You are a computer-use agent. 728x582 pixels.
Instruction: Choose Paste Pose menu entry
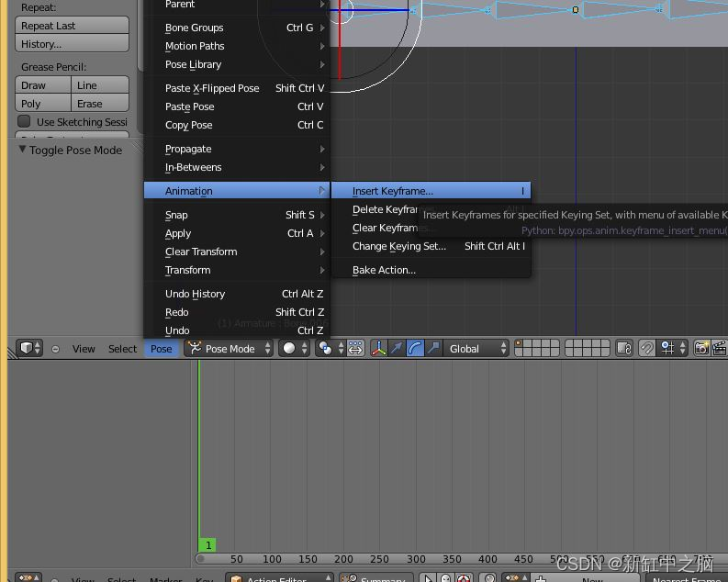[237, 106]
